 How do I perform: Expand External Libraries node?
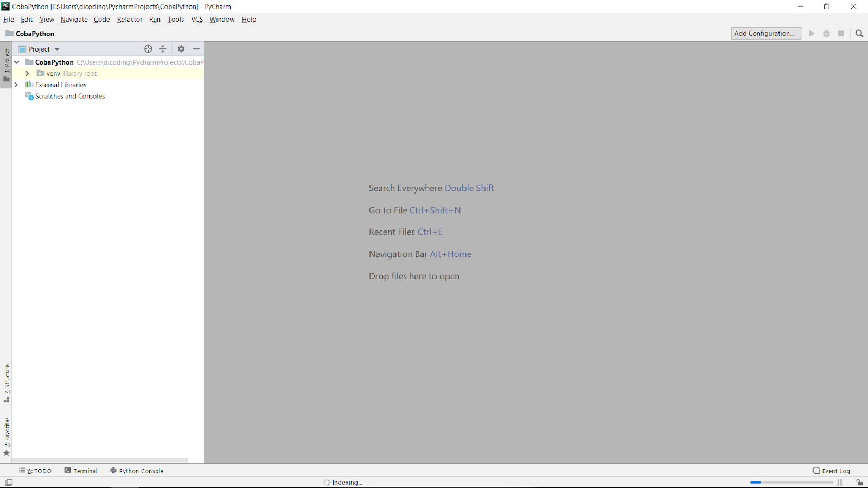coord(16,85)
